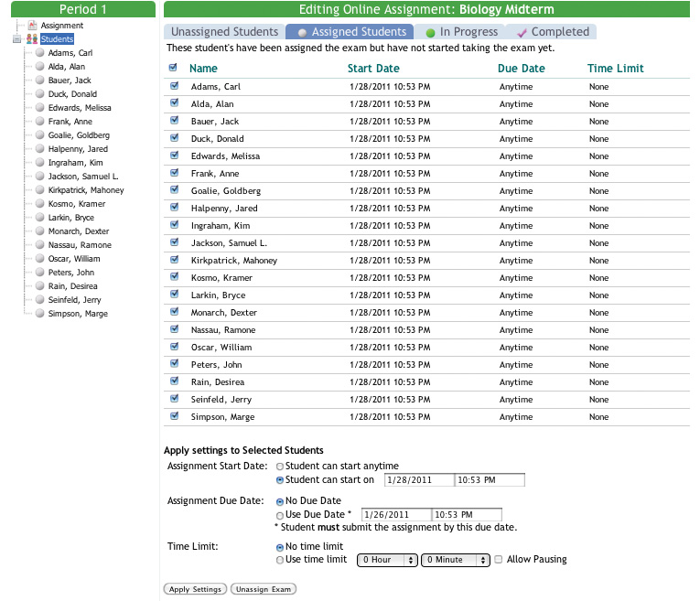Uncheck the checkbox for Goalie, Goldberg row
Image resolution: width=700 pixels, height=601 pixels.
tap(174, 190)
